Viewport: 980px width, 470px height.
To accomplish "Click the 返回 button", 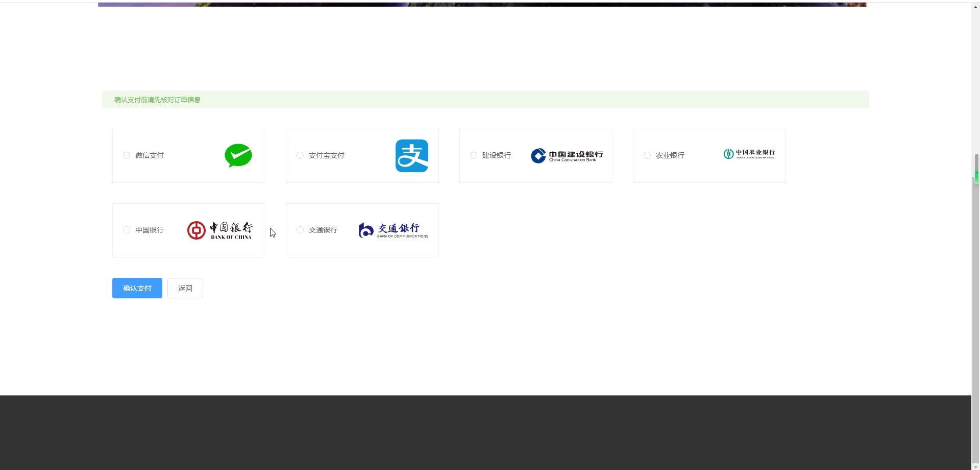I will coord(185,288).
